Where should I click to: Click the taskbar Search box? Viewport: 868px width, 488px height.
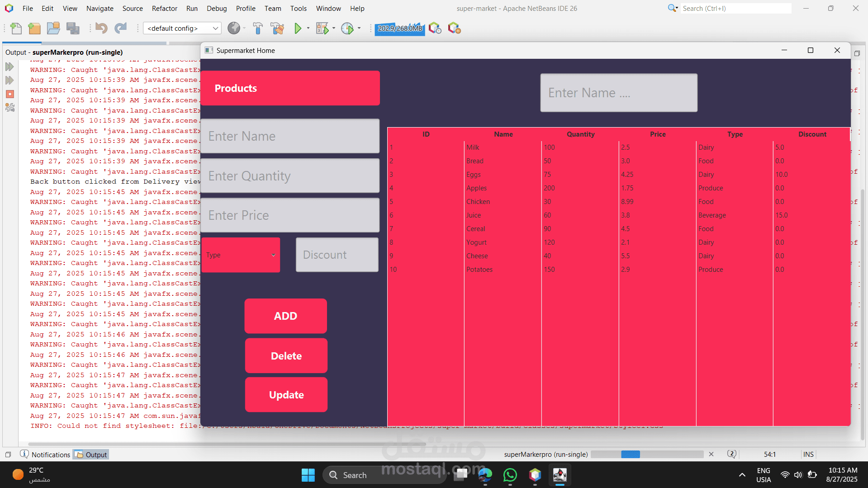[x=384, y=475]
